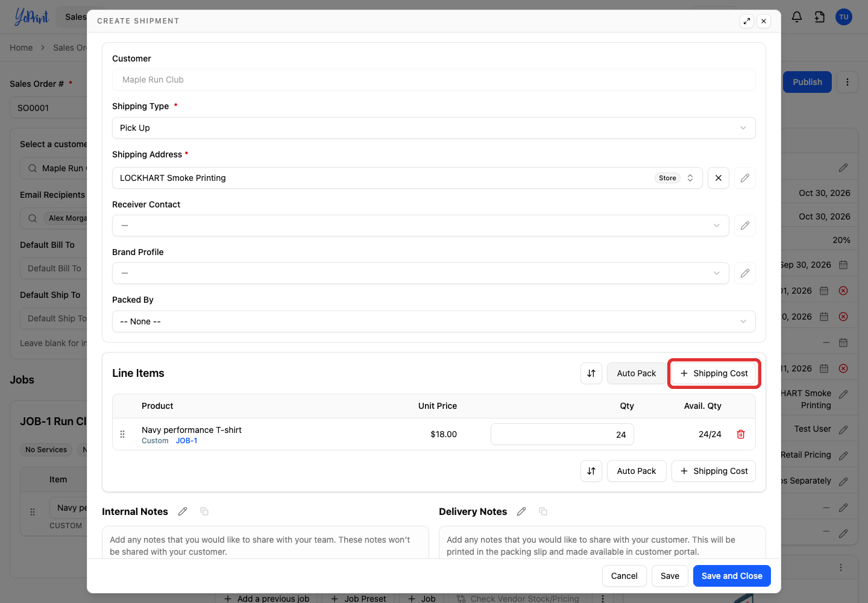
Task: Click the YoPrint logo
Action: 31,17
